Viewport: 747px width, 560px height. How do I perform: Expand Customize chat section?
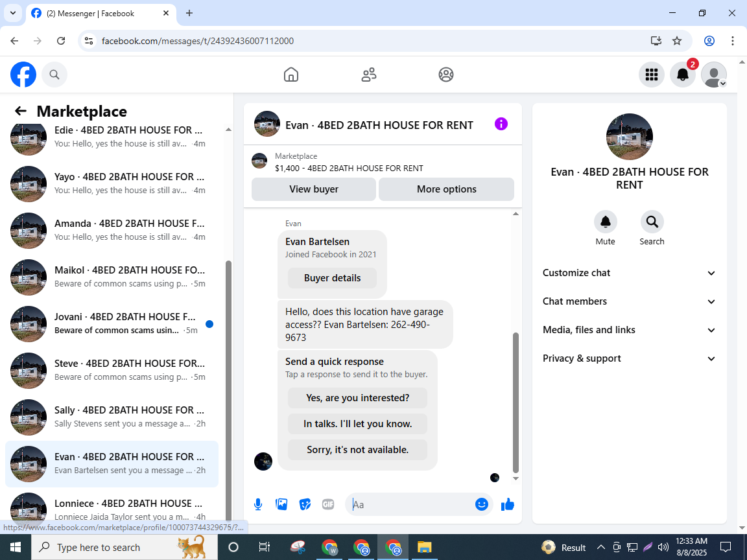tap(629, 273)
